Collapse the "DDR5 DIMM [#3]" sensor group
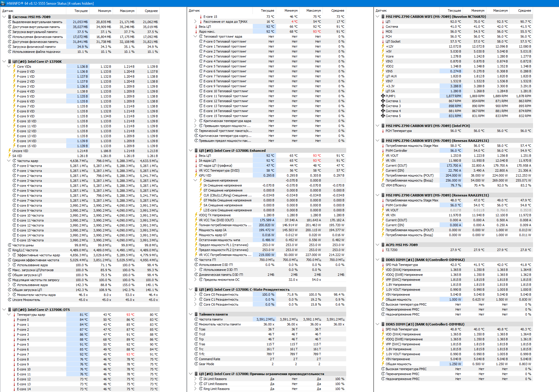This screenshot has height=392, width=559. pyautogui.click(x=377, y=324)
